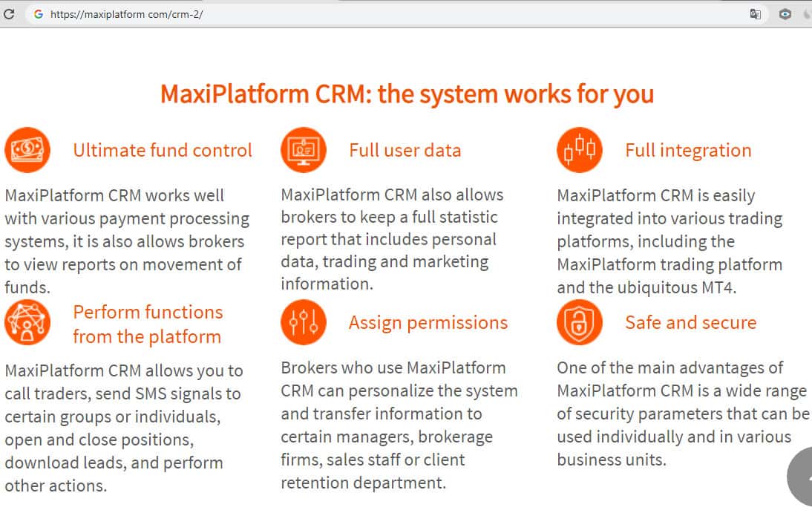Click the 'Full user data' heading
Image resolution: width=812 pixels, height=516 pixels.
tap(405, 150)
